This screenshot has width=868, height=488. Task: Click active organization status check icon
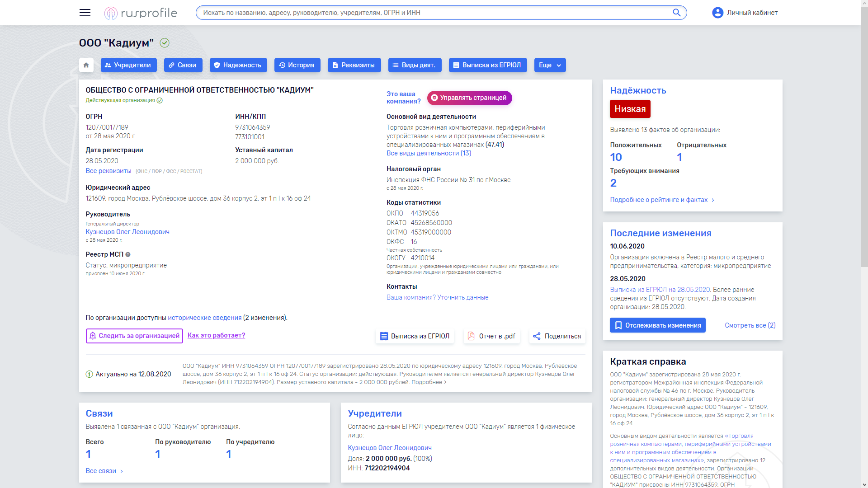coord(160,100)
